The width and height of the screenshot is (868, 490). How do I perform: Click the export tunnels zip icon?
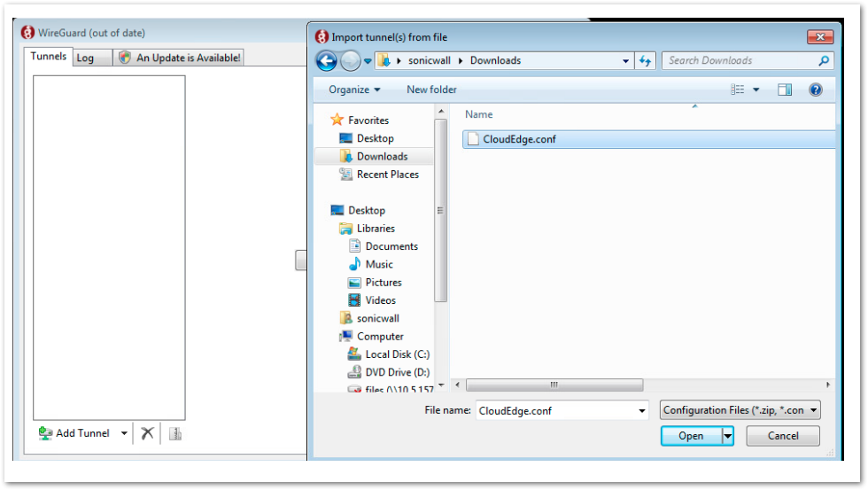point(174,433)
